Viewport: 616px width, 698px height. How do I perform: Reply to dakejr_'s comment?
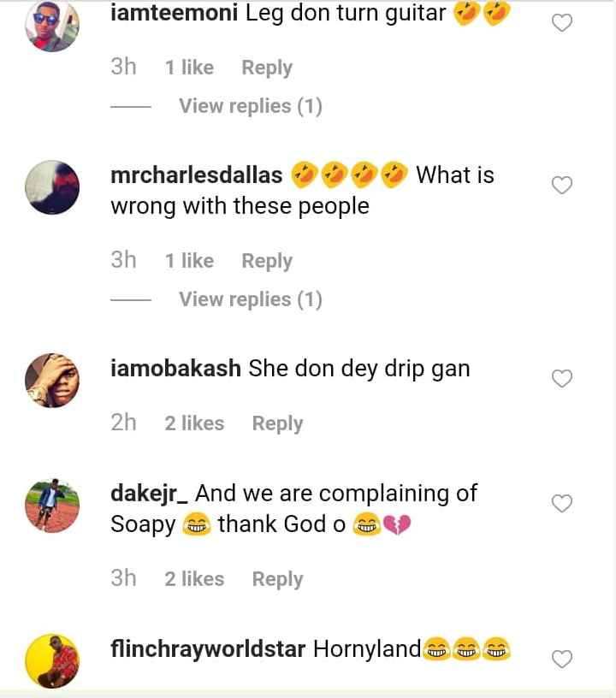[x=277, y=579]
